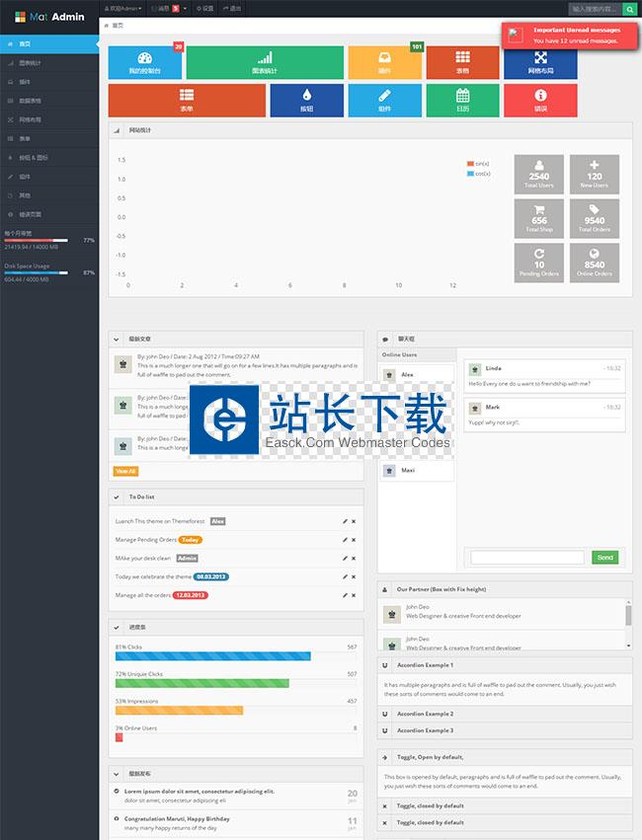
Task: Click the orange View All button
Action: pos(125,471)
